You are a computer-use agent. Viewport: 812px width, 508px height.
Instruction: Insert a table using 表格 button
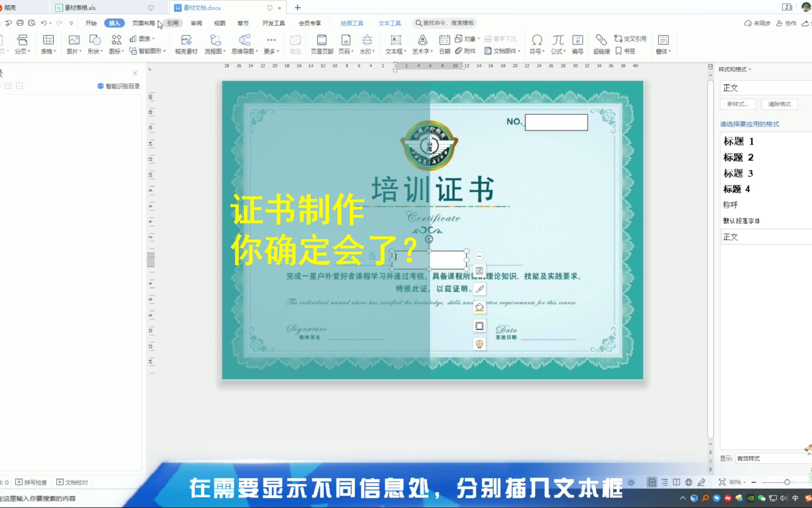[x=48, y=44]
